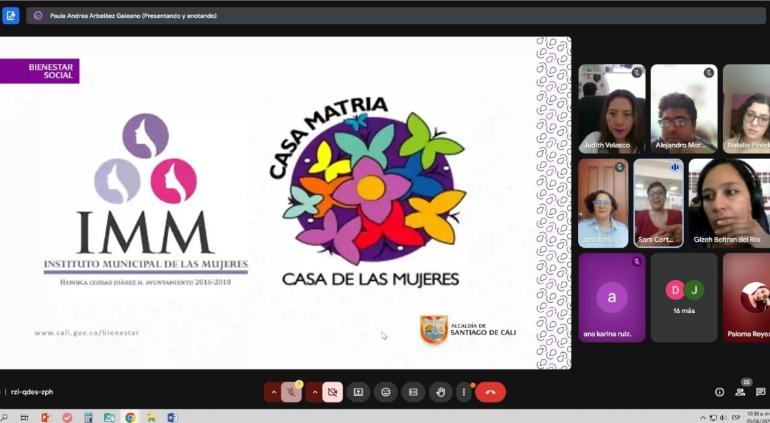Image resolution: width=770 pixels, height=423 pixels.
Task: Select Natalia Pined... video tile
Action: coord(746,109)
